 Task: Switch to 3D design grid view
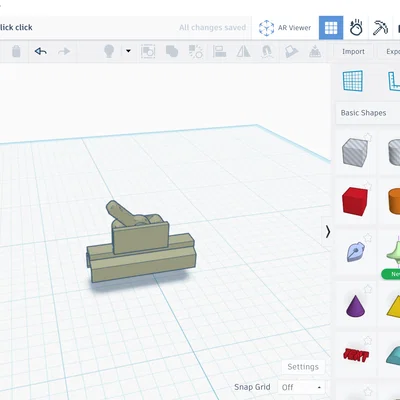tap(331, 28)
